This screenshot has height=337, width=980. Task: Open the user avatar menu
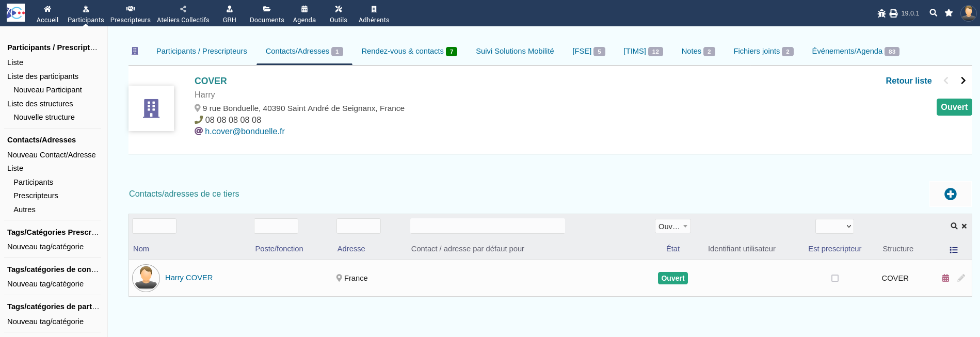pyautogui.click(x=968, y=13)
